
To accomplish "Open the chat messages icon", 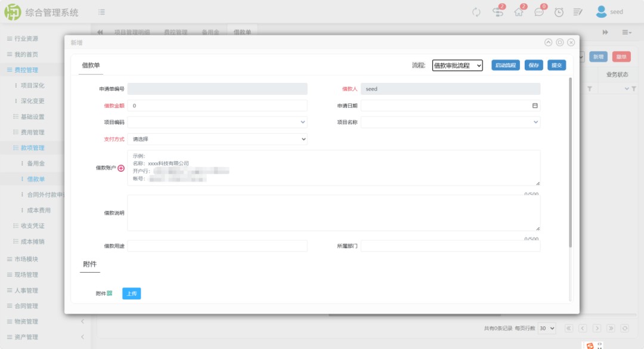I will pos(539,12).
